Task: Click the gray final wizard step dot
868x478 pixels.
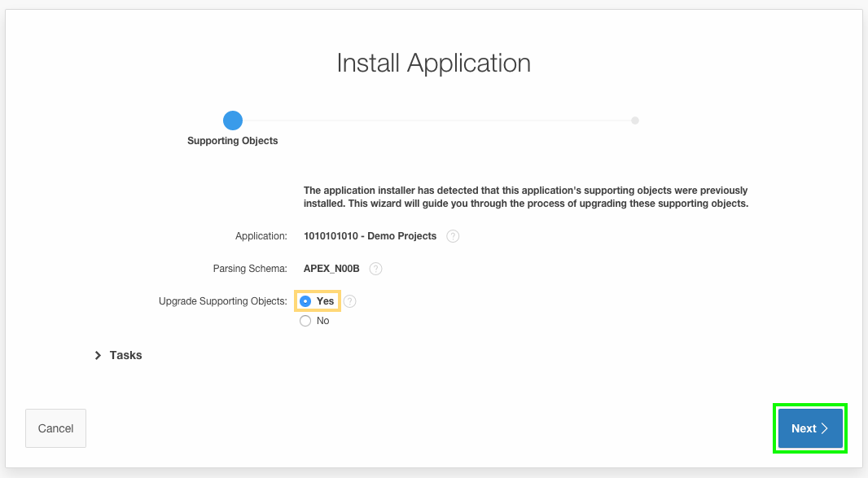Action: [x=635, y=120]
